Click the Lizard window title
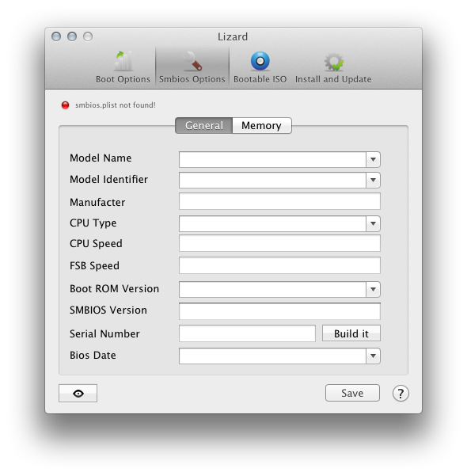The width and height of the screenshot is (467, 476). (x=233, y=36)
